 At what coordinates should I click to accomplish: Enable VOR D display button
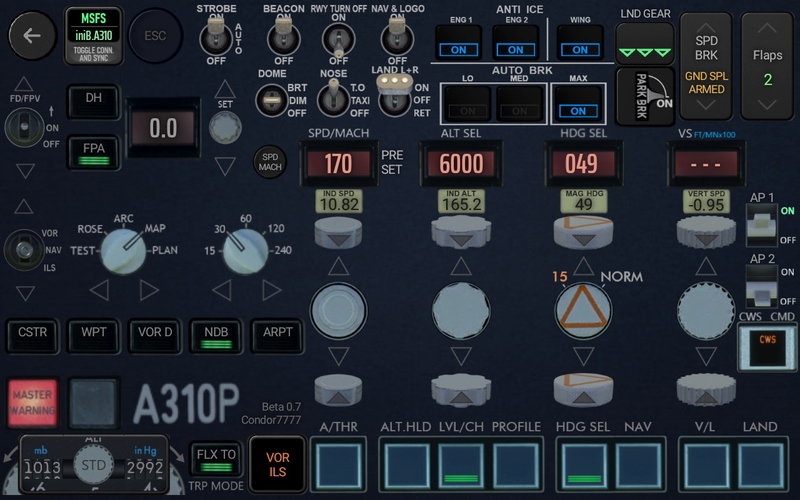coord(155,336)
